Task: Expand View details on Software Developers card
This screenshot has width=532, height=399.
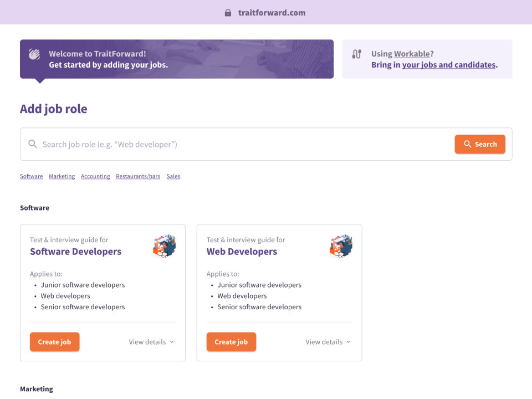Action: (x=151, y=342)
